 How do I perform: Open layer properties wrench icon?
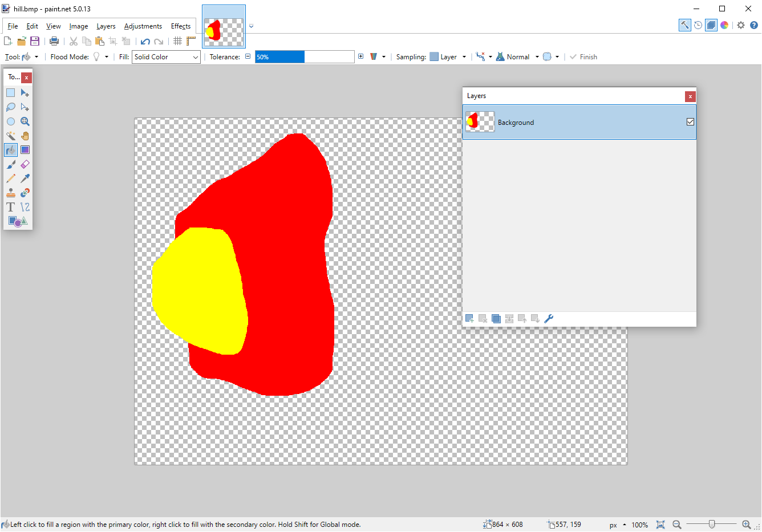pyautogui.click(x=549, y=319)
